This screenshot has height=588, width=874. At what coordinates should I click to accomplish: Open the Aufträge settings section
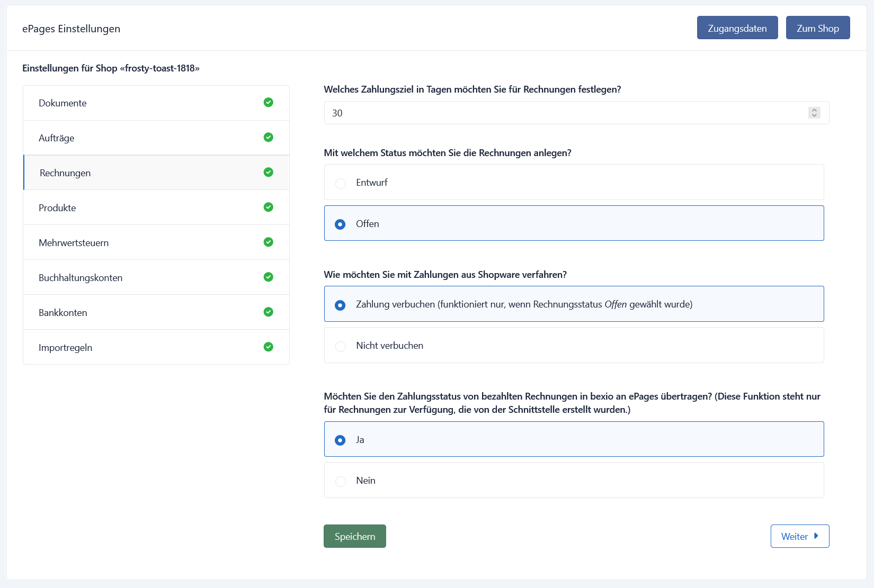click(x=156, y=138)
